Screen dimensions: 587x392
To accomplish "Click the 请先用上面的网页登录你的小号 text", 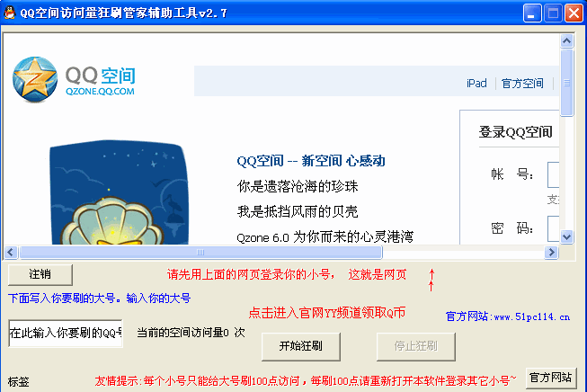I will point(249,275).
